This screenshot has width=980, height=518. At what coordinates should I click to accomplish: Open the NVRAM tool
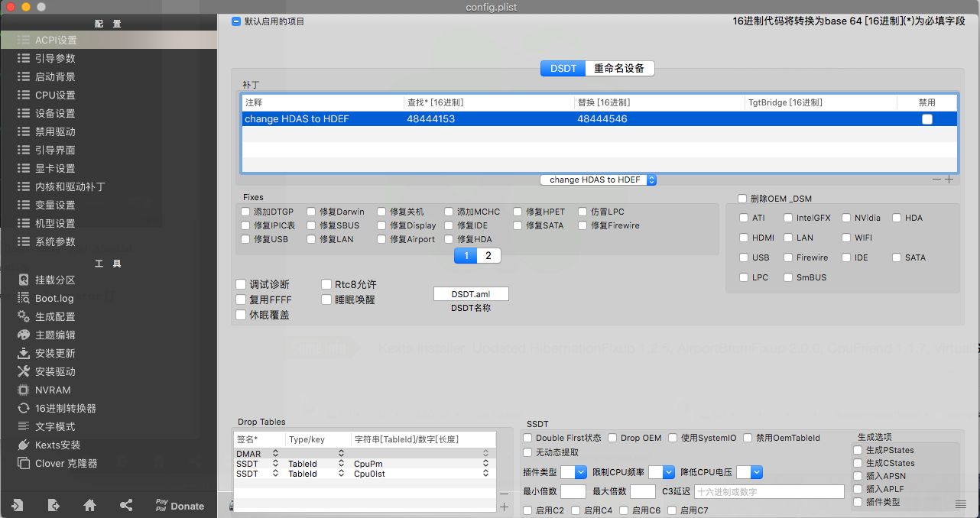(x=53, y=390)
